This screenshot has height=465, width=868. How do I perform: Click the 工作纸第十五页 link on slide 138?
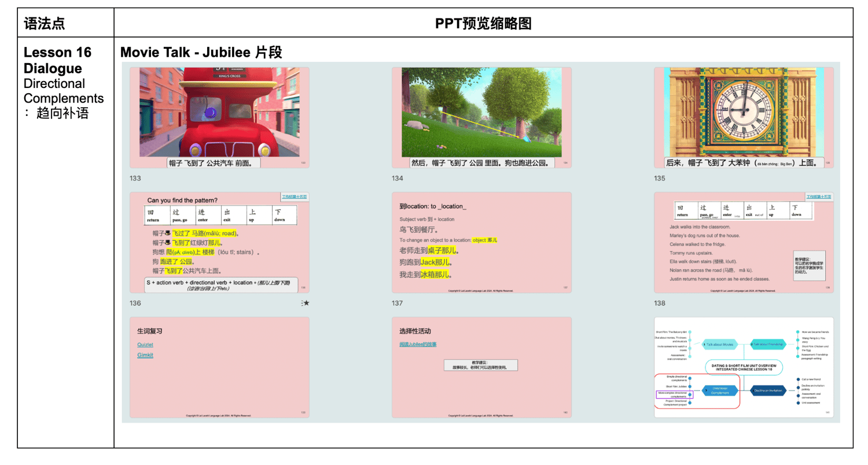[819, 197]
